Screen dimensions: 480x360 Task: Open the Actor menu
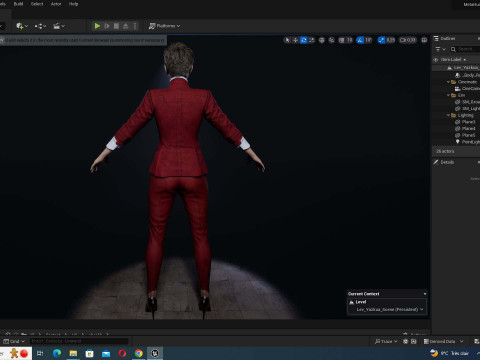click(x=56, y=4)
